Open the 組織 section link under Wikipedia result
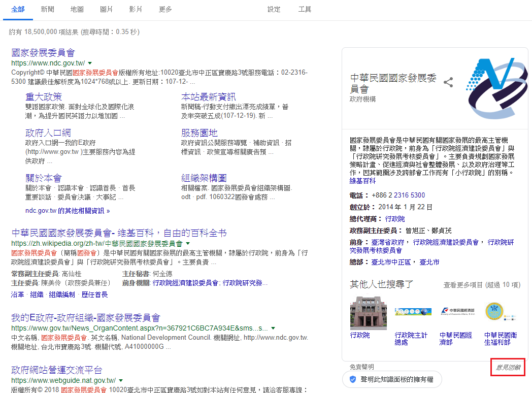The width and height of the screenshot is (532, 393). point(37,294)
